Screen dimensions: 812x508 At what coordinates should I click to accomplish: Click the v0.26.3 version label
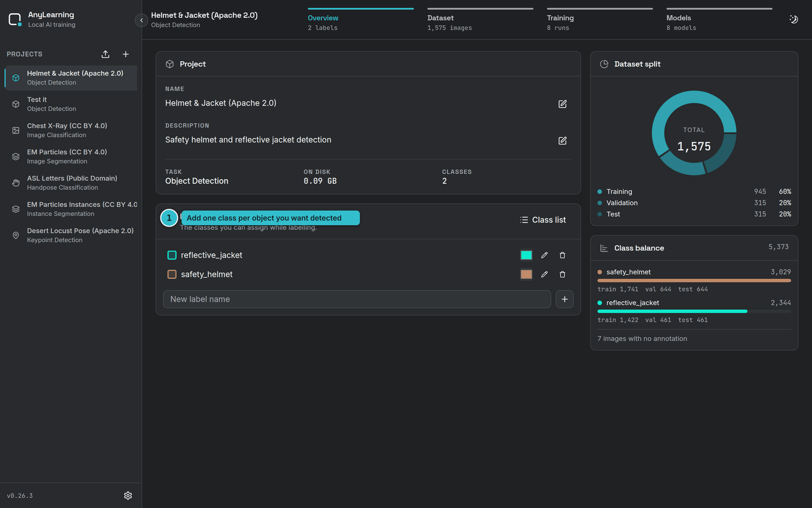[x=20, y=496]
